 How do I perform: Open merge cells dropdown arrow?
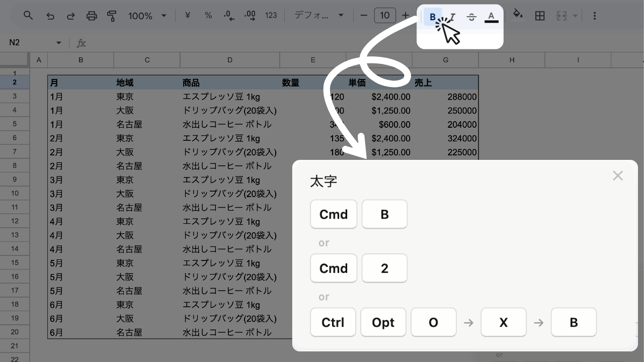coord(575,16)
